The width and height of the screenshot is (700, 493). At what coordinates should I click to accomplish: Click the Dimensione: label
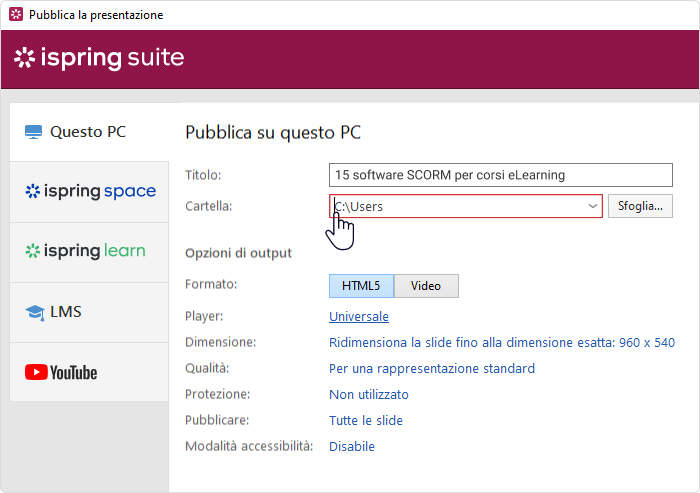tap(221, 343)
